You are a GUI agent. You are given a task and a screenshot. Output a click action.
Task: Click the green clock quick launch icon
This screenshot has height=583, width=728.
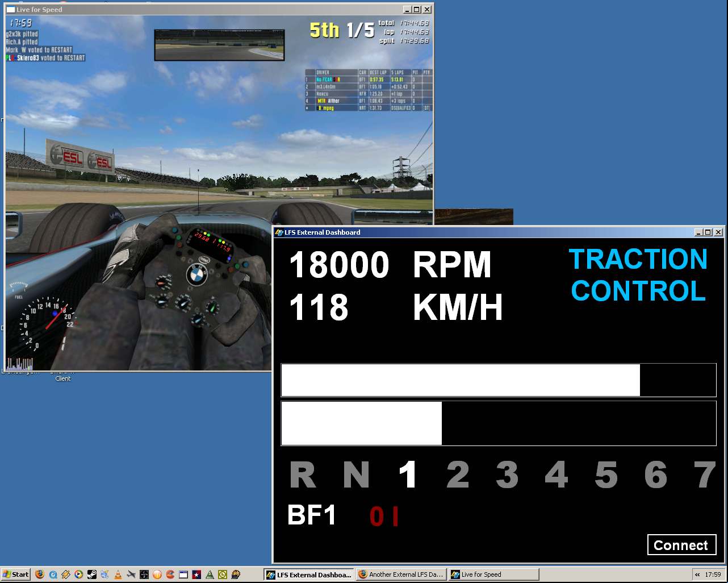click(223, 574)
